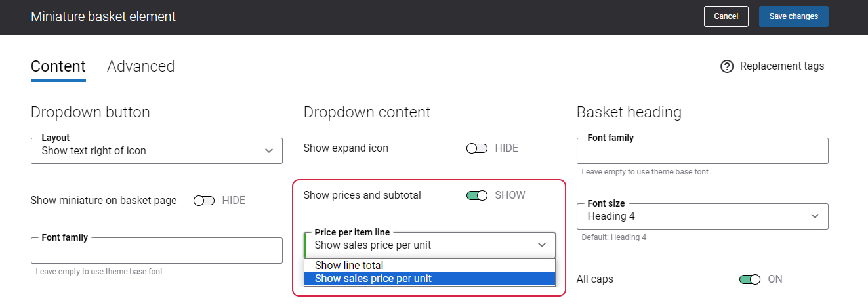The image size is (868, 307).
Task: Click the Replacement tags question mark icon
Action: point(726,66)
